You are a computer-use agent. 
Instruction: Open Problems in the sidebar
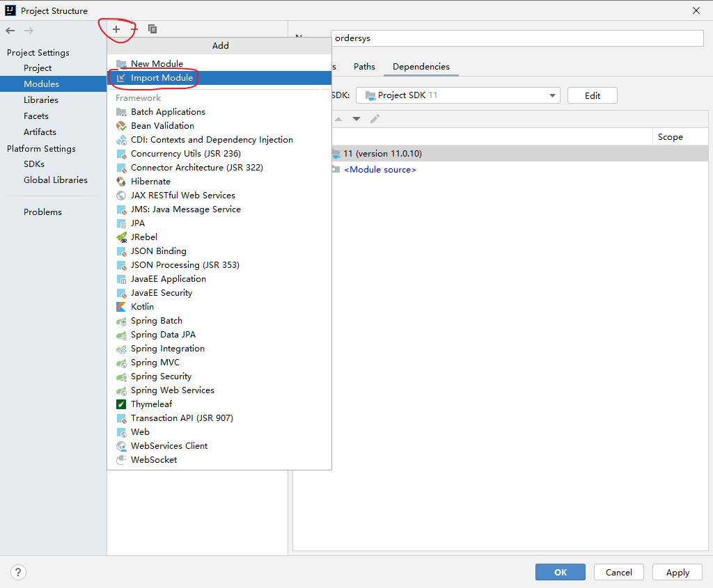53,212
